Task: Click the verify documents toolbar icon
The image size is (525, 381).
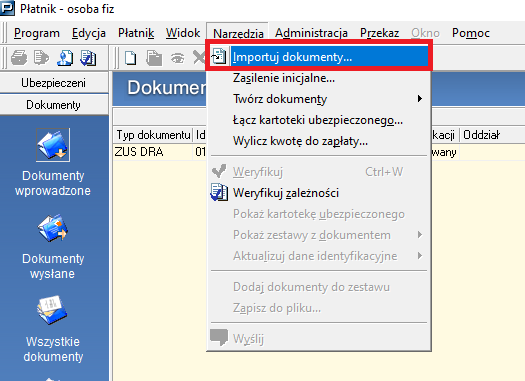Action: pos(88,58)
